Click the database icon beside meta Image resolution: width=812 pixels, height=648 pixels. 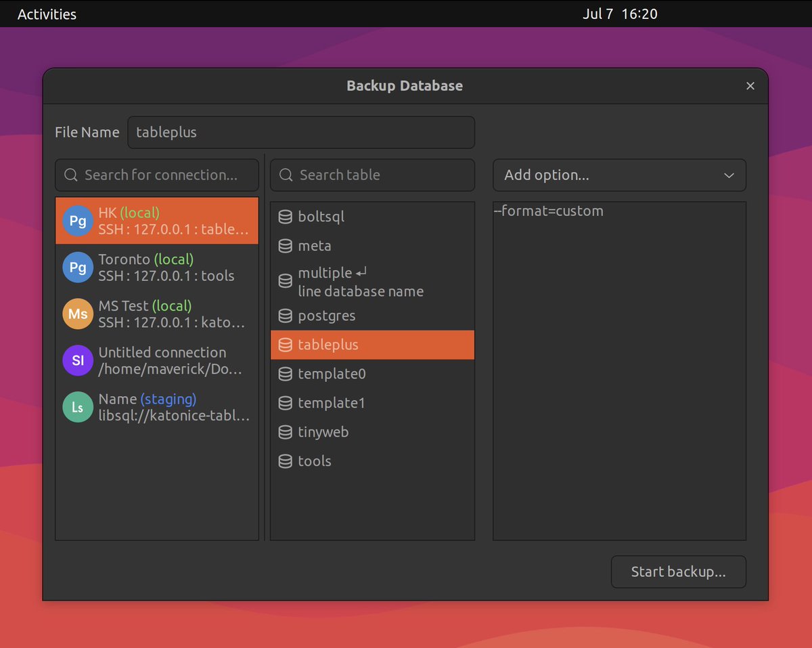(x=286, y=246)
